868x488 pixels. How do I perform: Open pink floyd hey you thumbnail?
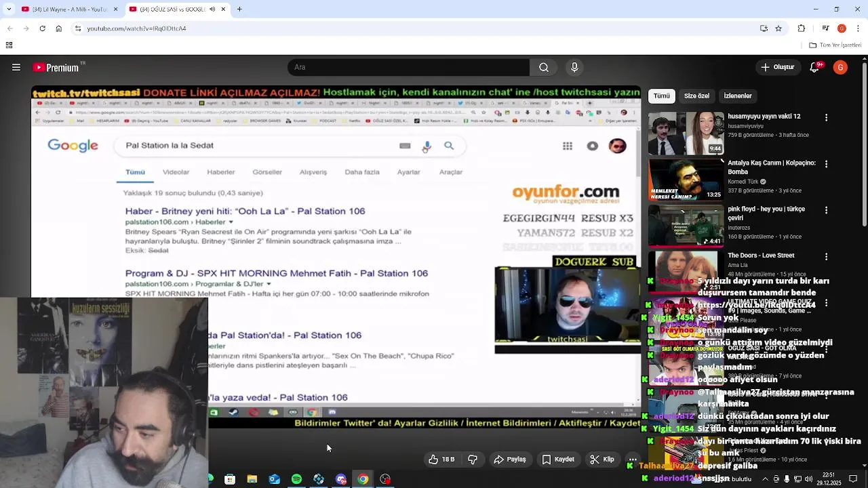click(686, 226)
